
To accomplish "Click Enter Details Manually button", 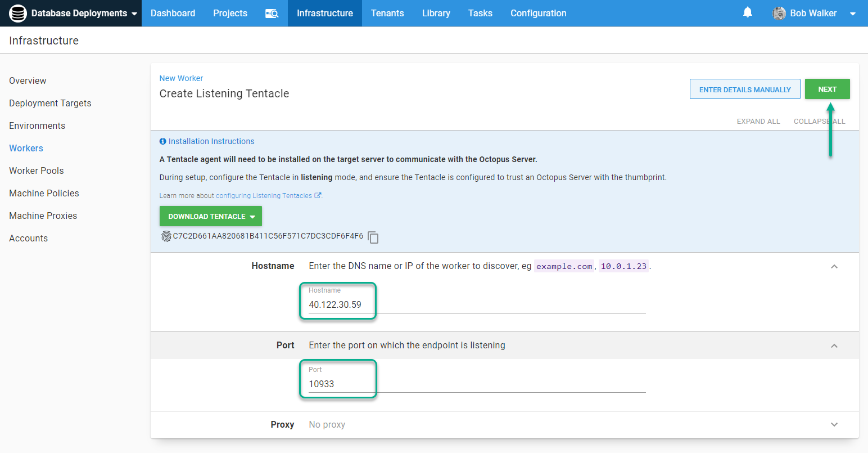I will (x=744, y=89).
